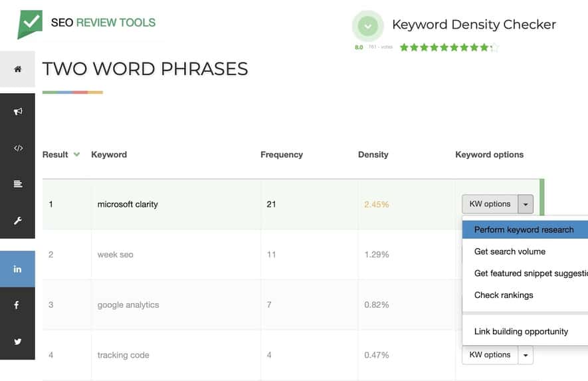
Task: Choose Link building opportunity menu entry
Action: tap(525, 331)
